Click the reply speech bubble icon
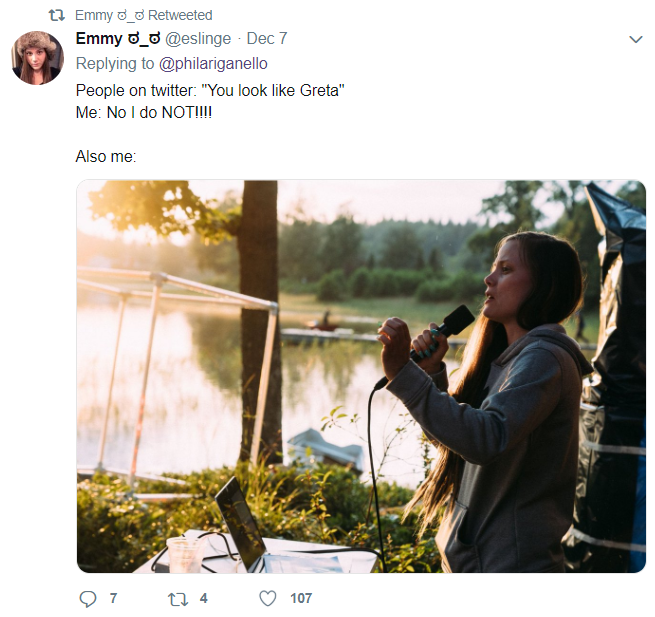Image resolution: width=655 pixels, height=617 pixels. [x=88, y=599]
